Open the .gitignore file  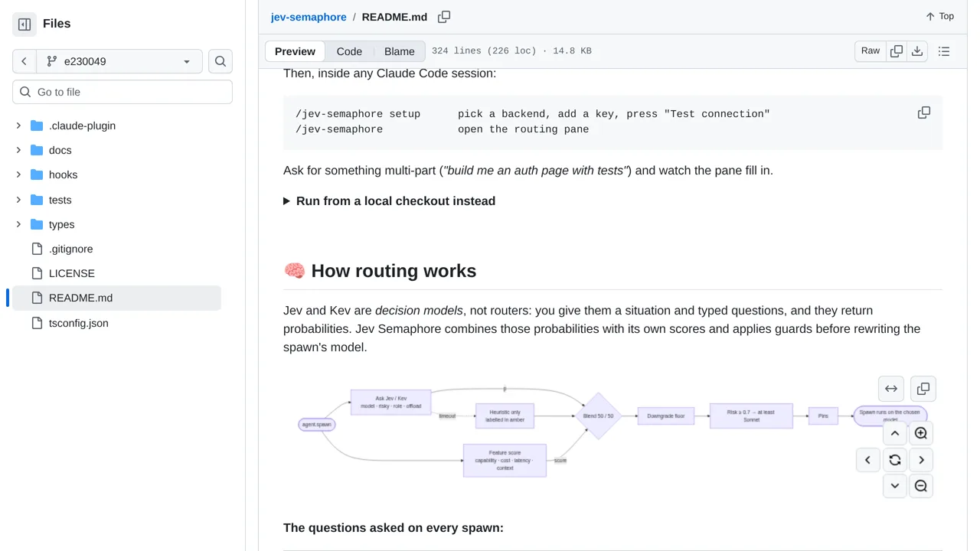point(70,249)
